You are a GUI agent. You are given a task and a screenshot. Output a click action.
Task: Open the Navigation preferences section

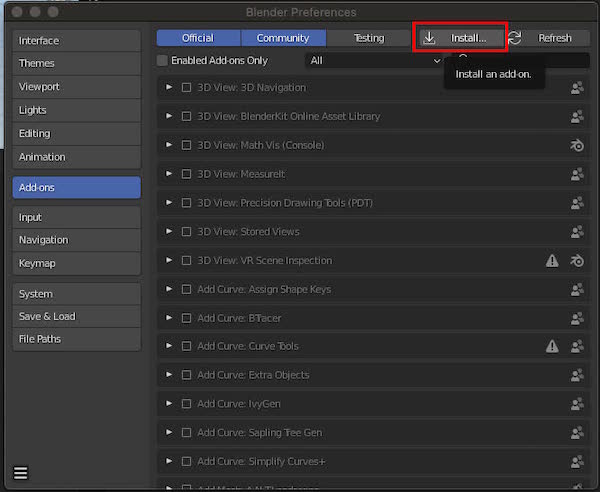[77, 240]
